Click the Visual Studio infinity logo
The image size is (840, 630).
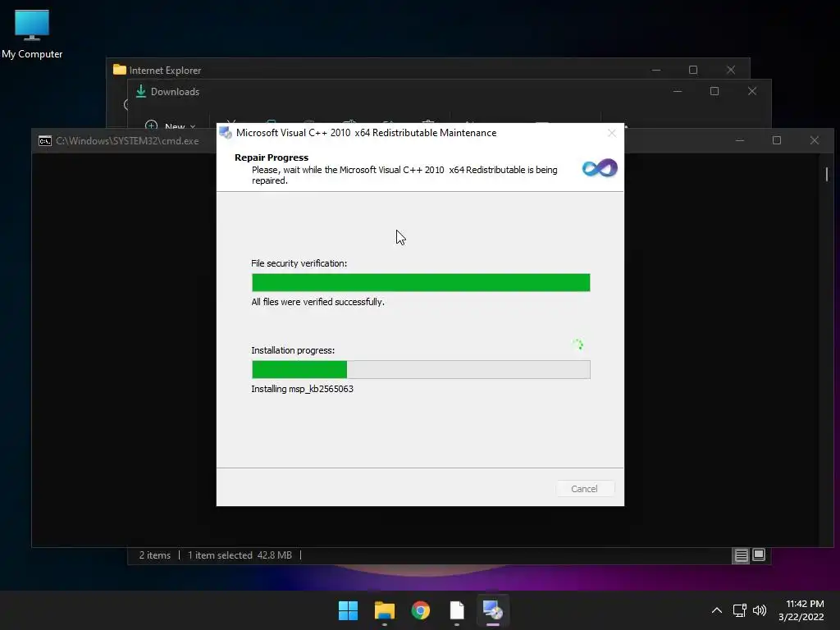pos(600,168)
